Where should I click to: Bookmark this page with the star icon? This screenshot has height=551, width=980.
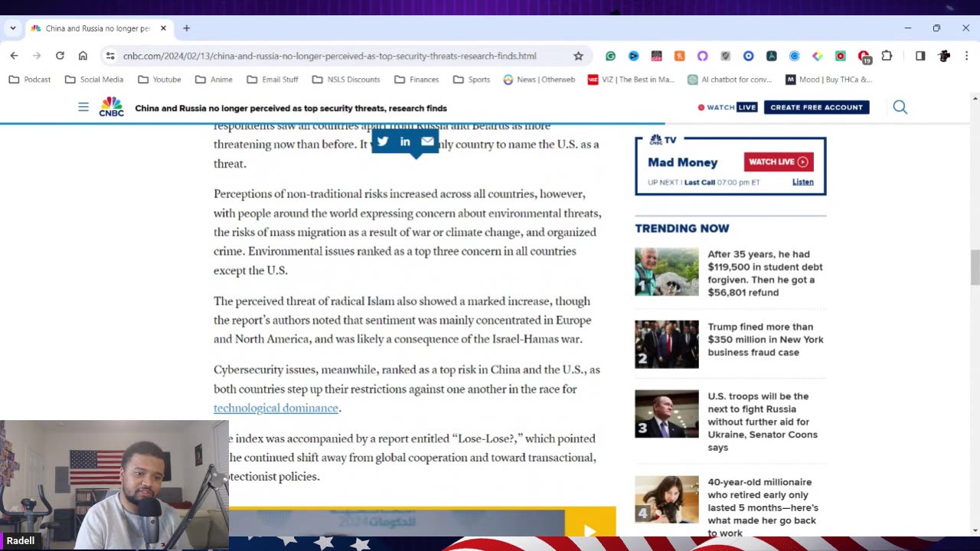(578, 56)
